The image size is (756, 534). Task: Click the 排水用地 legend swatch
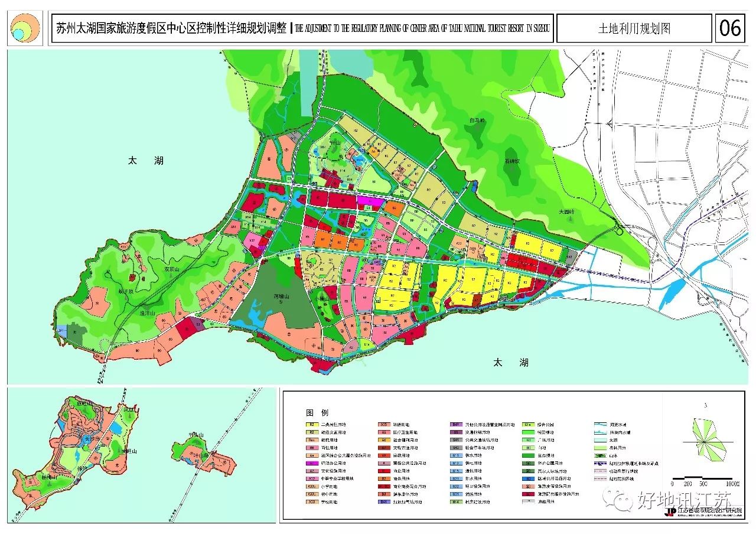[x=456, y=478]
